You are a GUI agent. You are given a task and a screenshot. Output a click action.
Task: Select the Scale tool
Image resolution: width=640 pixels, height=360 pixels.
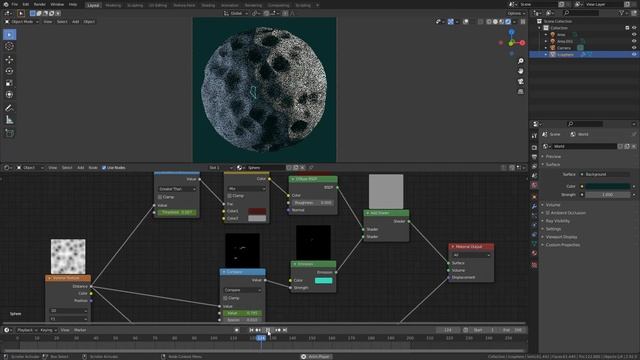point(9,83)
